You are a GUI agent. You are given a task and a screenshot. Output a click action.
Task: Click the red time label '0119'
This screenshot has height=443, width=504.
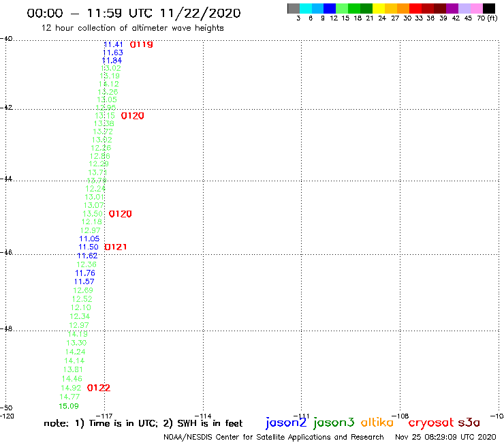coord(141,44)
